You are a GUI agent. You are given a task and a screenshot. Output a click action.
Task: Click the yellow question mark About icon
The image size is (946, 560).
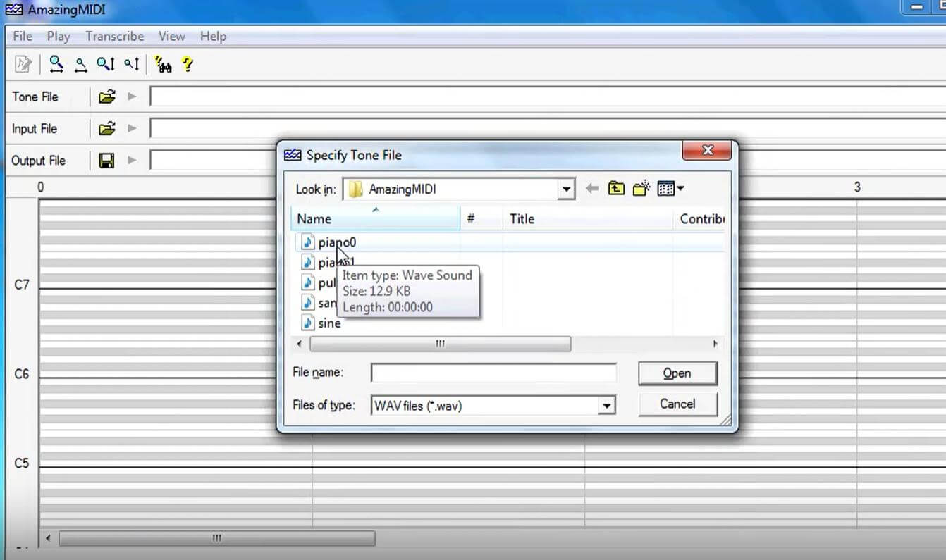(188, 65)
